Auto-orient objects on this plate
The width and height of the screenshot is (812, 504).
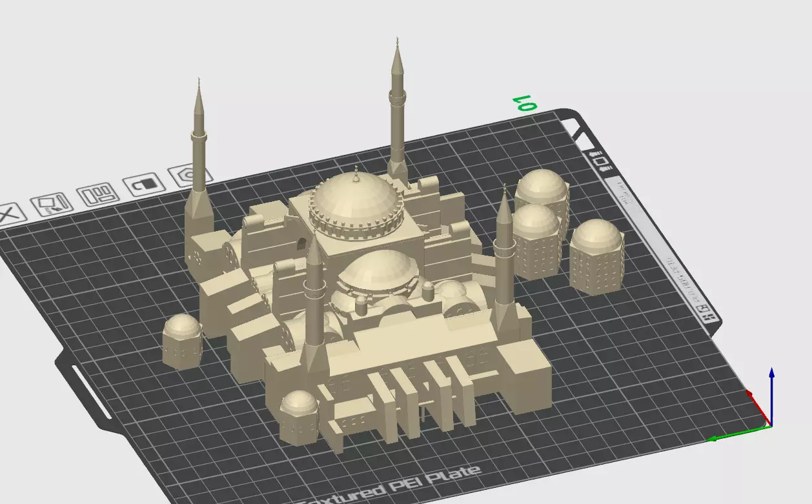pos(51,205)
